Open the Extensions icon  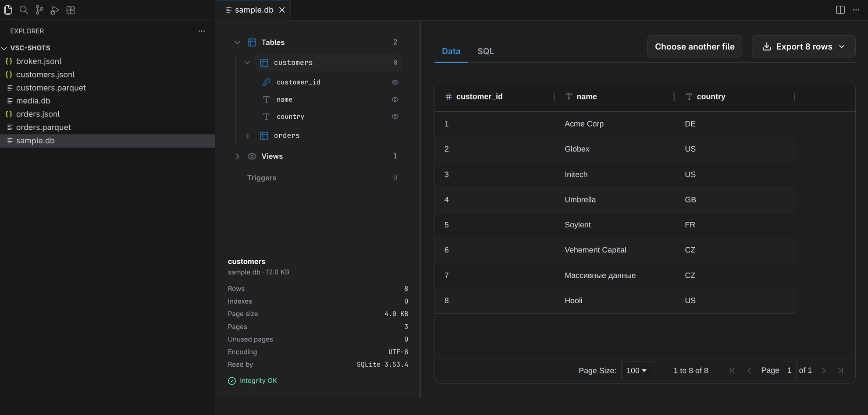[x=71, y=10]
